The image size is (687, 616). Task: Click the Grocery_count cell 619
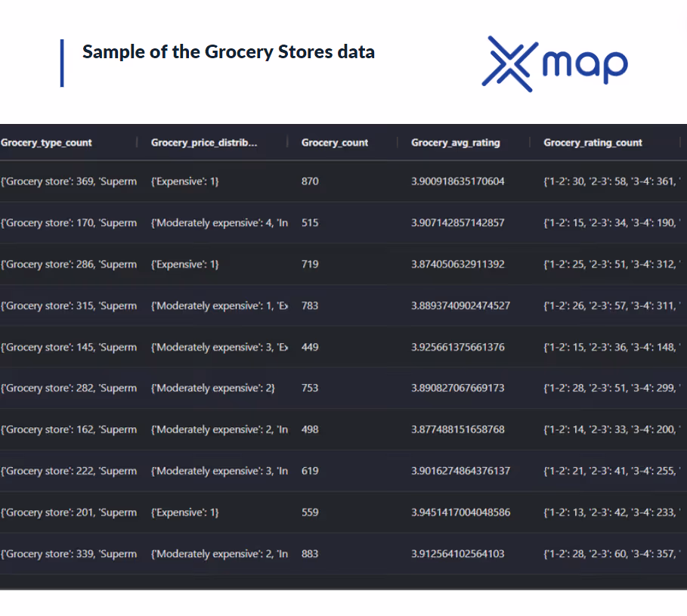click(310, 471)
